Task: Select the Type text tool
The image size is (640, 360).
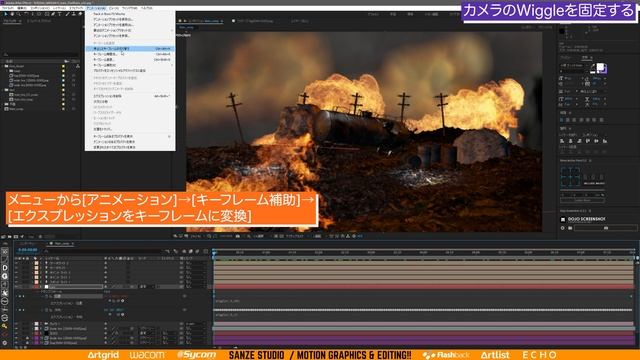Action: click(x=60, y=14)
